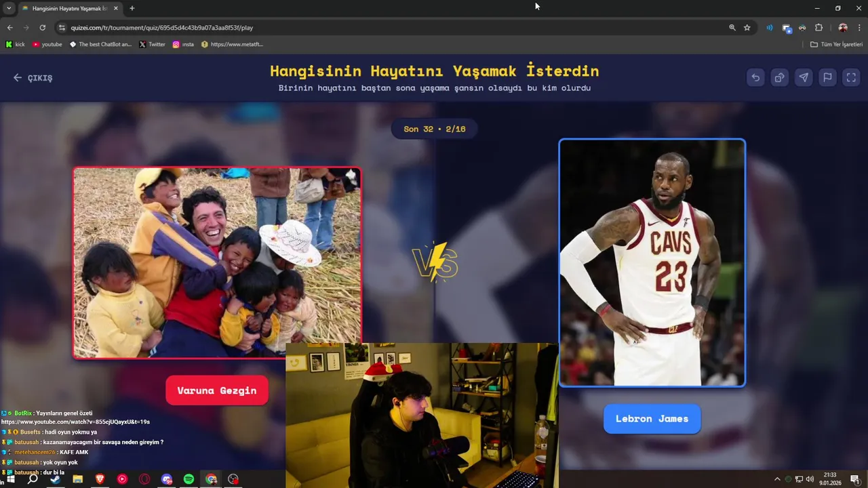Open the Twitter bookmark
Screen dimensions: 868x488
click(152, 44)
